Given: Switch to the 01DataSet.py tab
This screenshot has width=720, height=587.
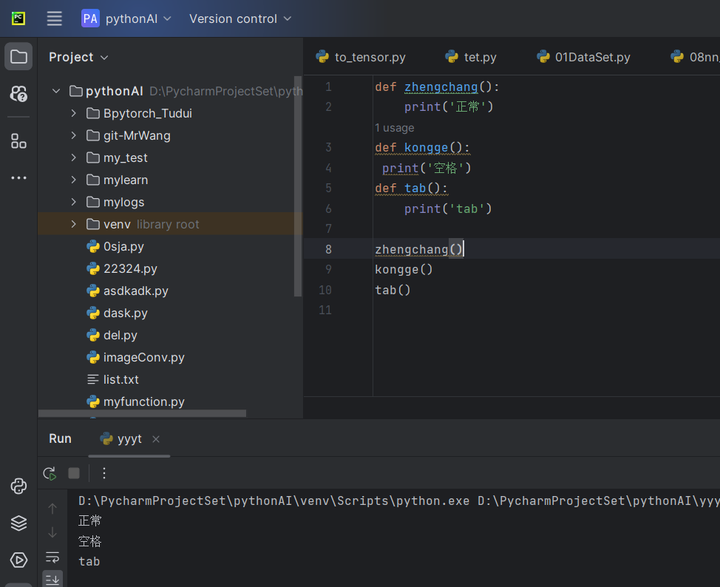Looking at the screenshot, I should (x=584, y=57).
